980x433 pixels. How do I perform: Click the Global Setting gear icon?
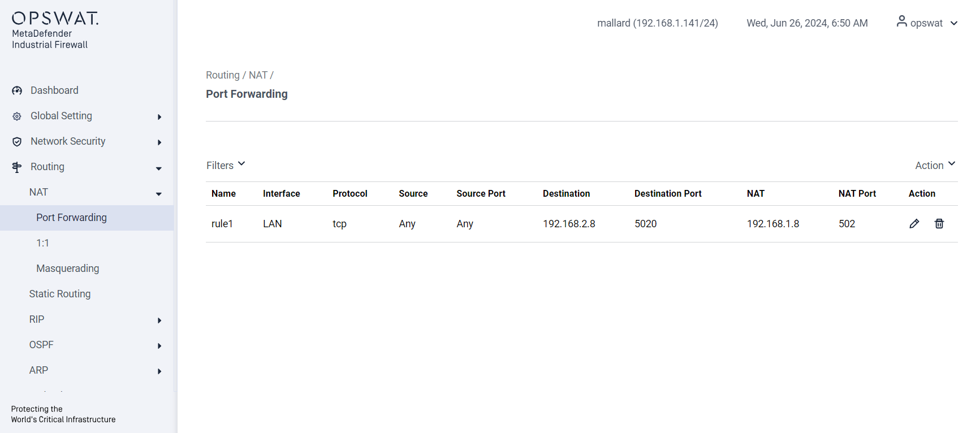17,116
